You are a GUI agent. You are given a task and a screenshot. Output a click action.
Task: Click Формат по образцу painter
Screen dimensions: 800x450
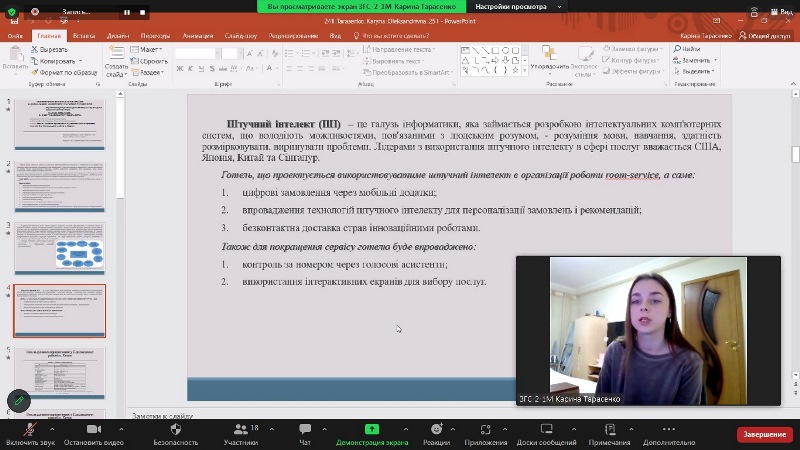pos(64,72)
